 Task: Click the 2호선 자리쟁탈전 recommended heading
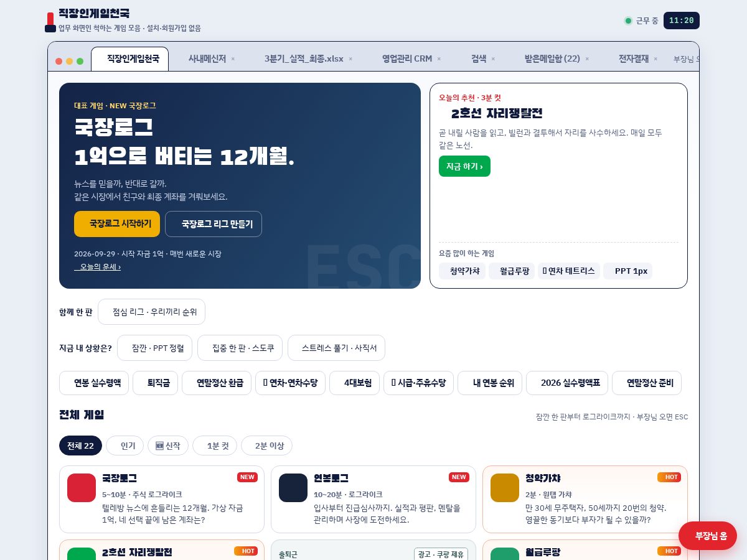coord(497,113)
